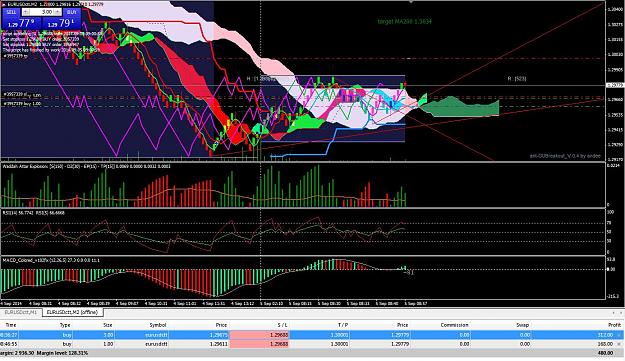Sort orders by the T / P column header
The image size is (625, 361).
(x=342, y=325)
